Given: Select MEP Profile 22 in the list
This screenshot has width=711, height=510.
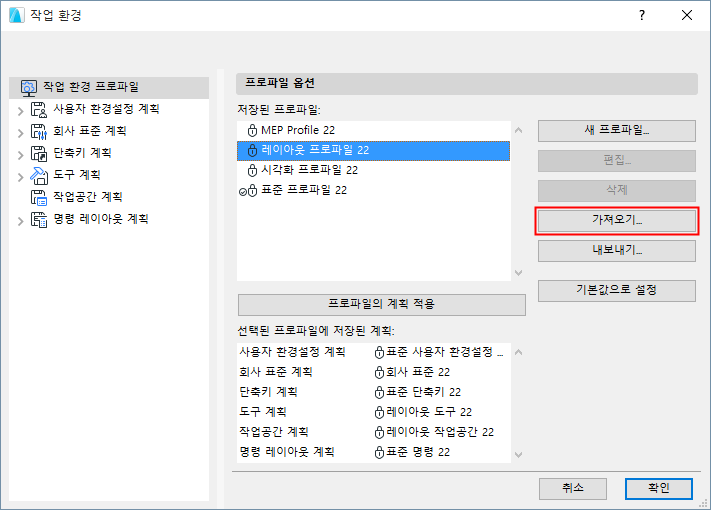Looking at the screenshot, I should coord(373,131).
